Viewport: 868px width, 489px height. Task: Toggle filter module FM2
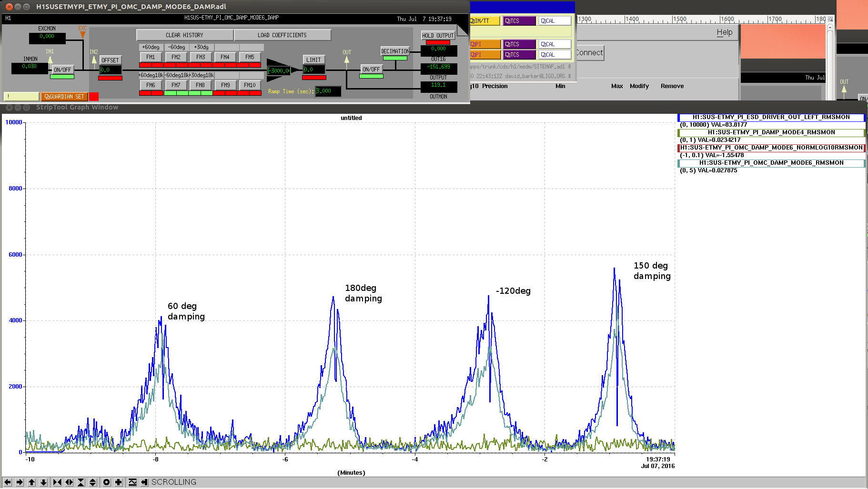pos(176,57)
